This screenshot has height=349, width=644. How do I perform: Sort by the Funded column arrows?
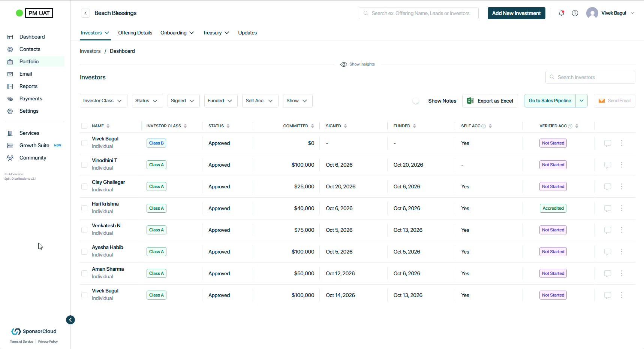coord(415,126)
